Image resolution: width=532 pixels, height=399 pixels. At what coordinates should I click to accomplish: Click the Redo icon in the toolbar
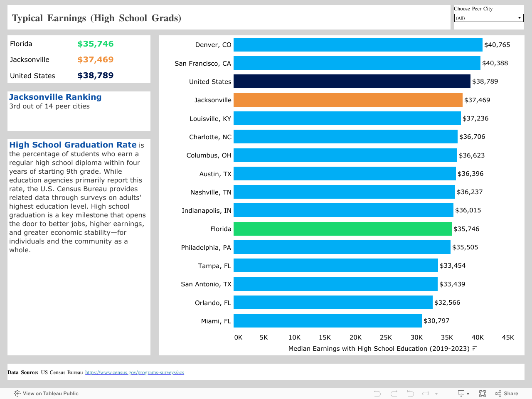click(x=393, y=393)
